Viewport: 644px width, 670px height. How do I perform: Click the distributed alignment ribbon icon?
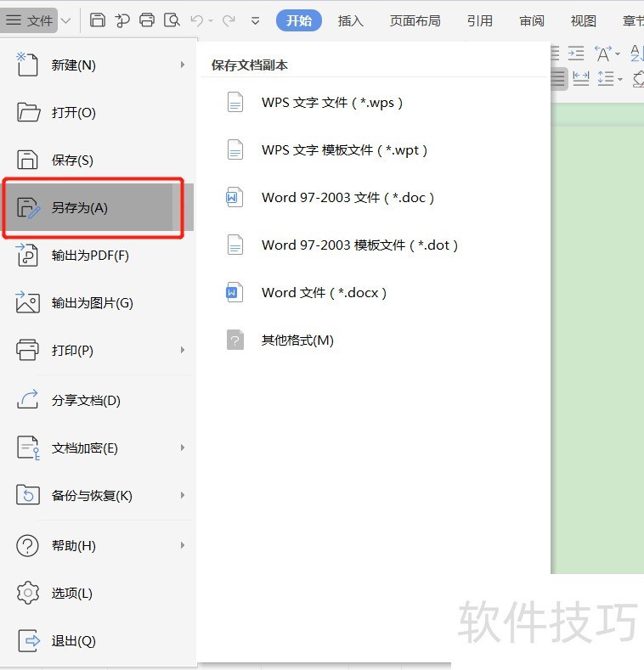point(581,79)
